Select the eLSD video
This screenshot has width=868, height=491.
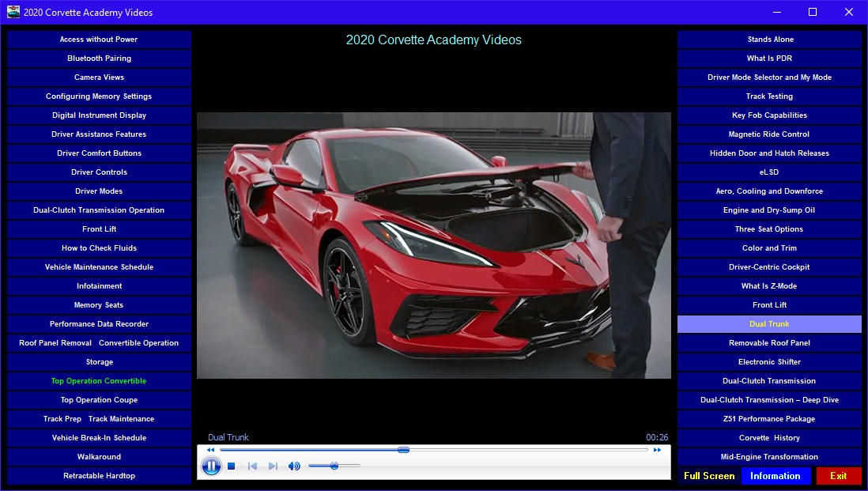tap(769, 172)
